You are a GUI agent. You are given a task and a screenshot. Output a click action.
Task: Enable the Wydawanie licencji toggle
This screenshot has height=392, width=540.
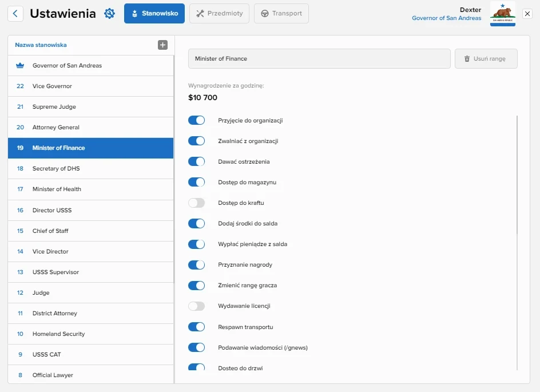point(196,306)
